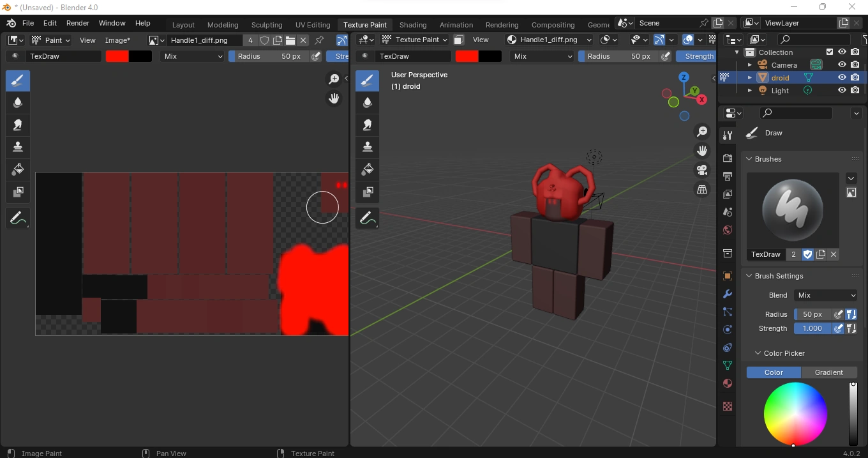This screenshot has height=458, width=868.
Task: Select the Smear tool
Action: point(17,125)
